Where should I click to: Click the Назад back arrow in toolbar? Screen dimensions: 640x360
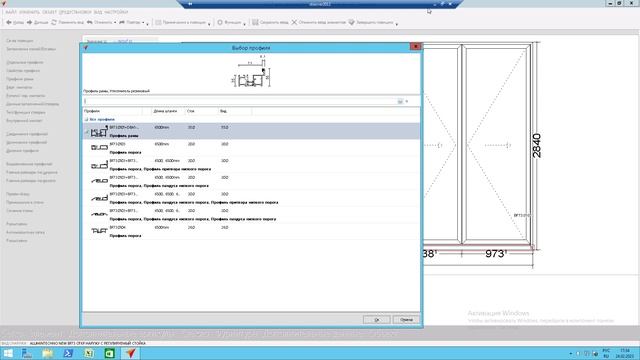point(9,22)
